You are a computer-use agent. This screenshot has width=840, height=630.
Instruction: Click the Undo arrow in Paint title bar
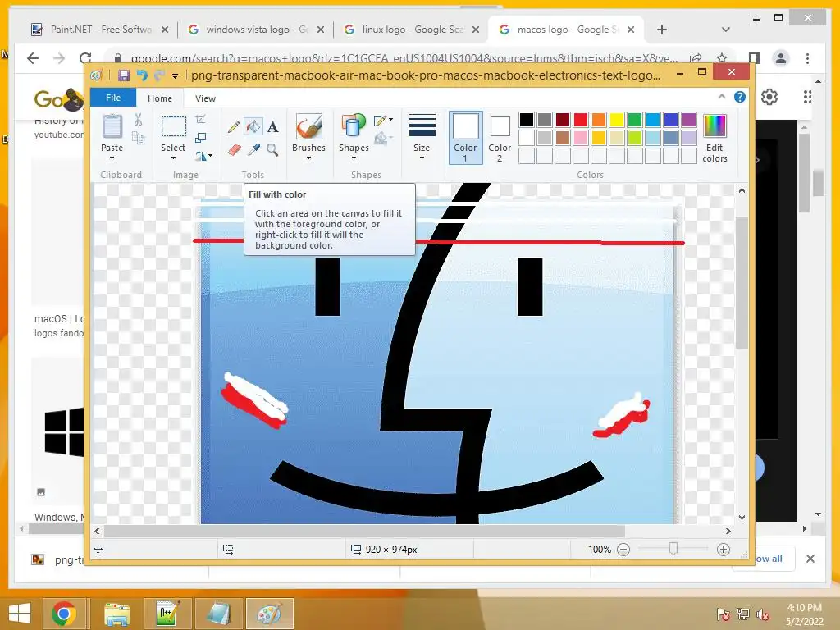coord(141,75)
